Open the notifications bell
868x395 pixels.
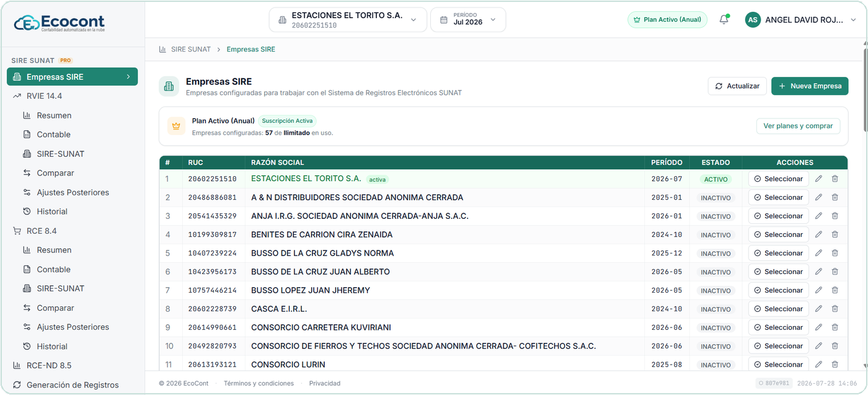pos(724,20)
